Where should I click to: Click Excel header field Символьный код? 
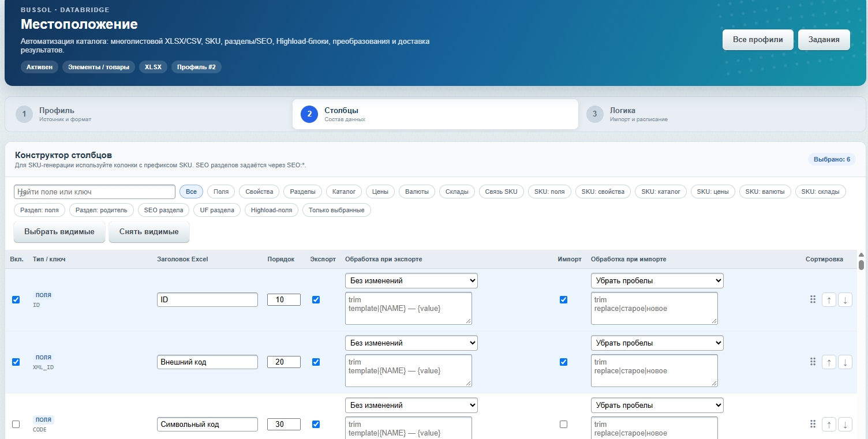coord(208,424)
